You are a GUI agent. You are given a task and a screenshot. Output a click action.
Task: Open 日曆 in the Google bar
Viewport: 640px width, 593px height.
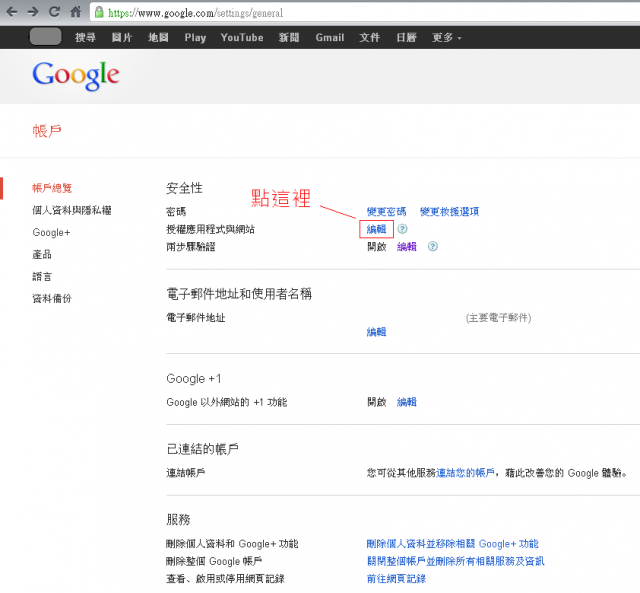point(406,38)
